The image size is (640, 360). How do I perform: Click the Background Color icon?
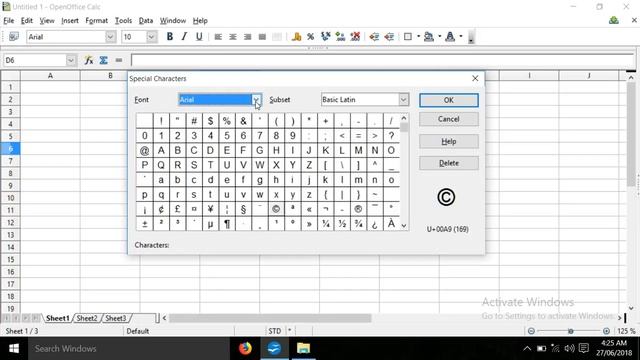coord(429,37)
